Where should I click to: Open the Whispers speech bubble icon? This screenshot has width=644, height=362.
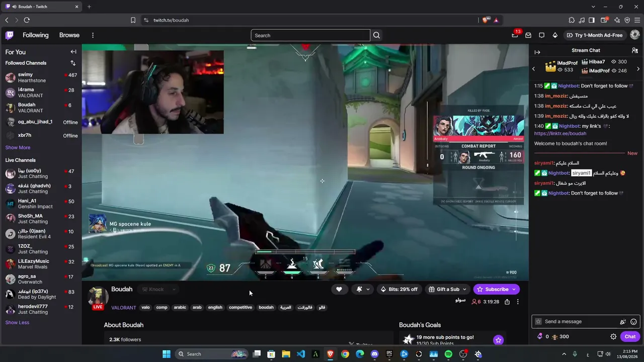541,35
